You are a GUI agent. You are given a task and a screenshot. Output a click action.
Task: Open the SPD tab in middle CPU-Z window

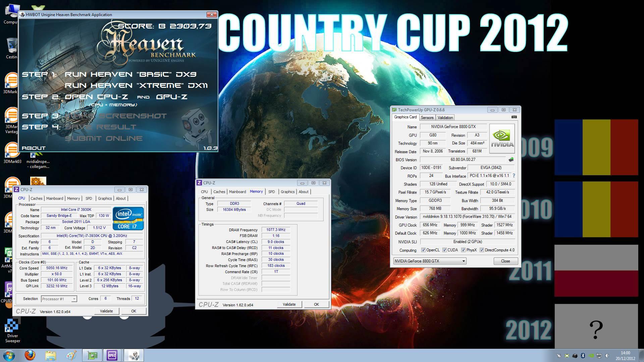[271, 192]
